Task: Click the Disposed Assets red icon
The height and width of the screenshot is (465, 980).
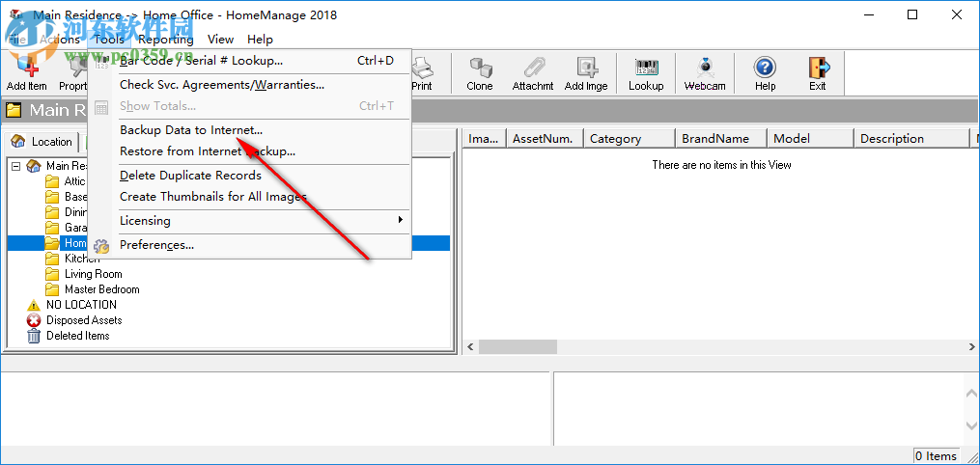Action: [34, 321]
